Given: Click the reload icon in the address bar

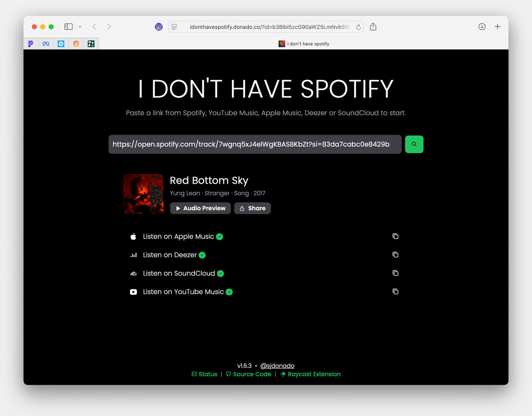Looking at the screenshot, I should pyautogui.click(x=358, y=27).
